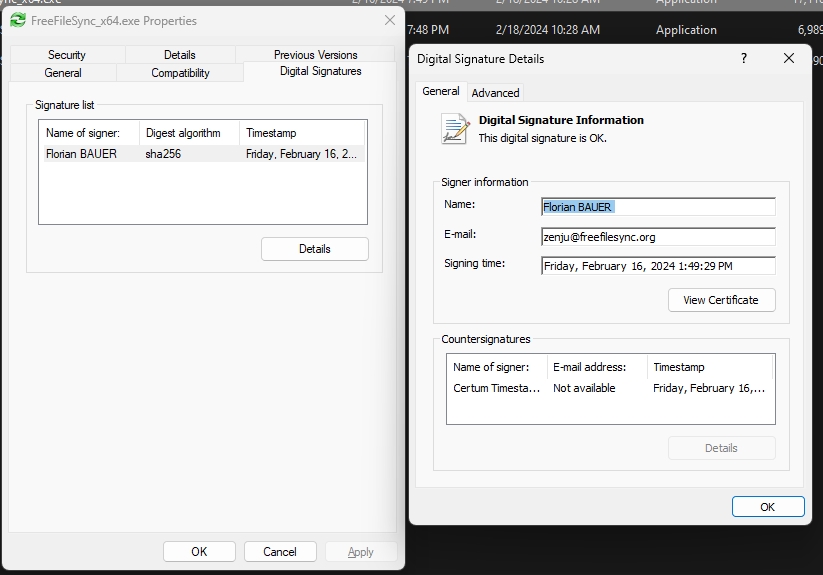
Task: Open the Previous Versions tab
Action: pyautogui.click(x=315, y=55)
